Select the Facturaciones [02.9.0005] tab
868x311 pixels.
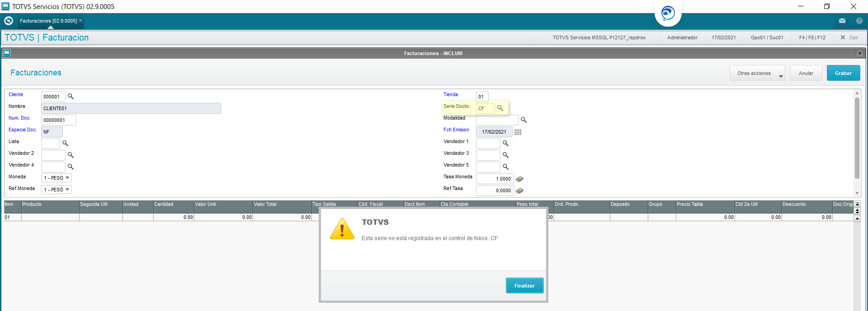(x=48, y=21)
